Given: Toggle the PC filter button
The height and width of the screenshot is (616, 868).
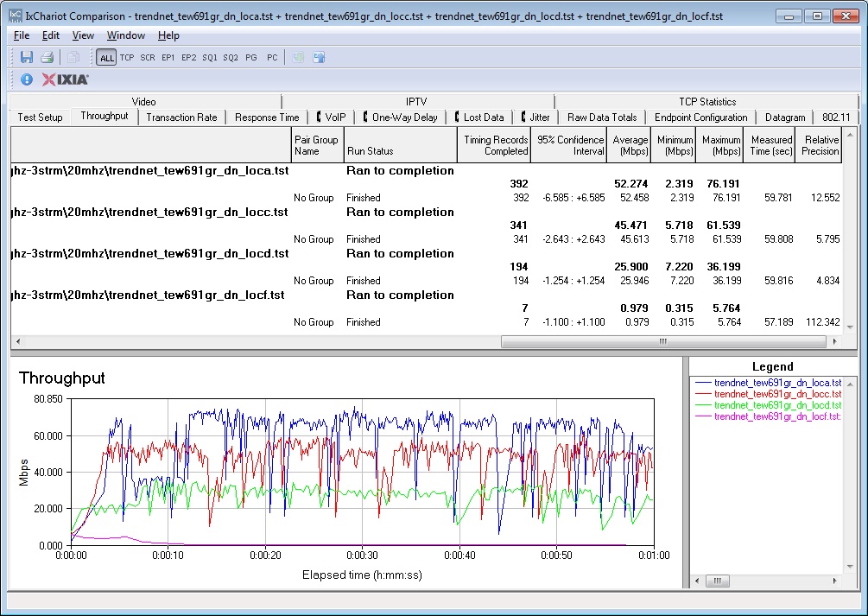Looking at the screenshot, I should [x=272, y=58].
